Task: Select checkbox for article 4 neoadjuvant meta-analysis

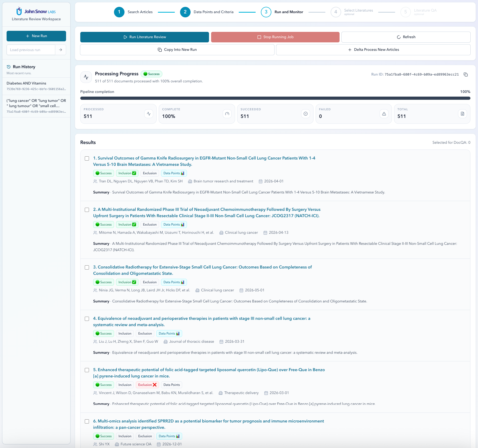Action: [x=87, y=319]
